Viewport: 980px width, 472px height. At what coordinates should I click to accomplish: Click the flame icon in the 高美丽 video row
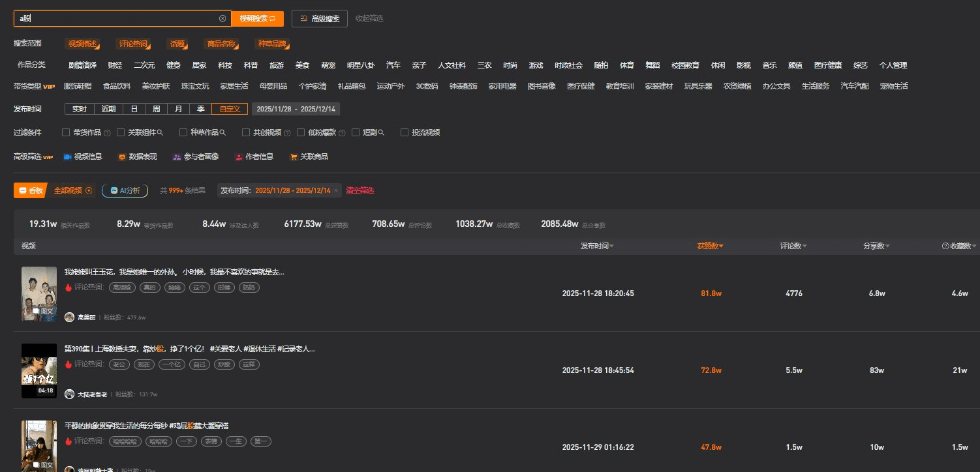coord(68,287)
